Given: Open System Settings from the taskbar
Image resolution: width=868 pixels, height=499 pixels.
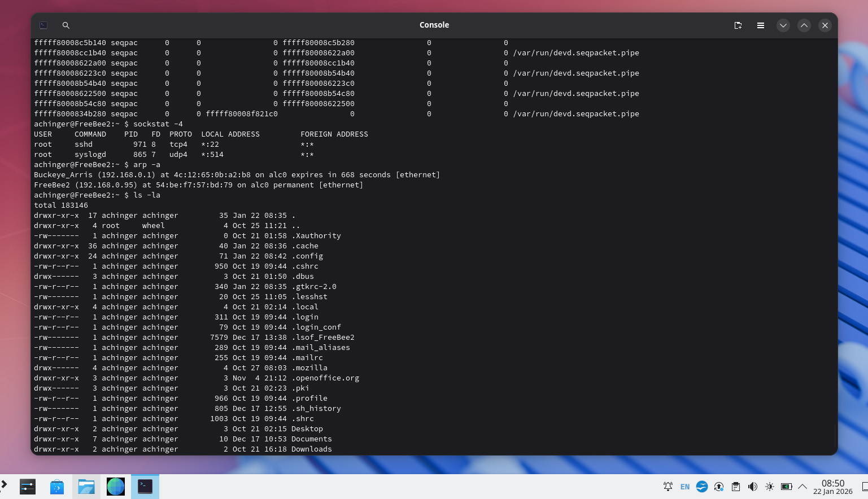Looking at the screenshot, I should click(28, 487).
